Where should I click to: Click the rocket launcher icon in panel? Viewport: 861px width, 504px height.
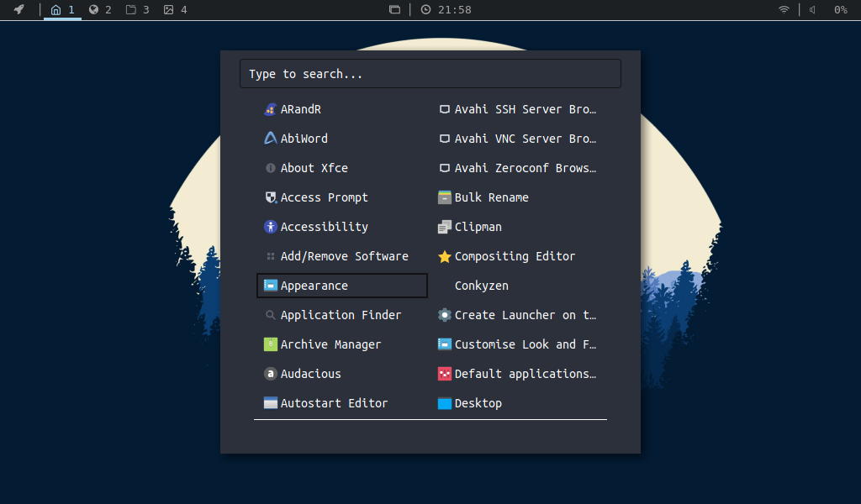[19, 9]
